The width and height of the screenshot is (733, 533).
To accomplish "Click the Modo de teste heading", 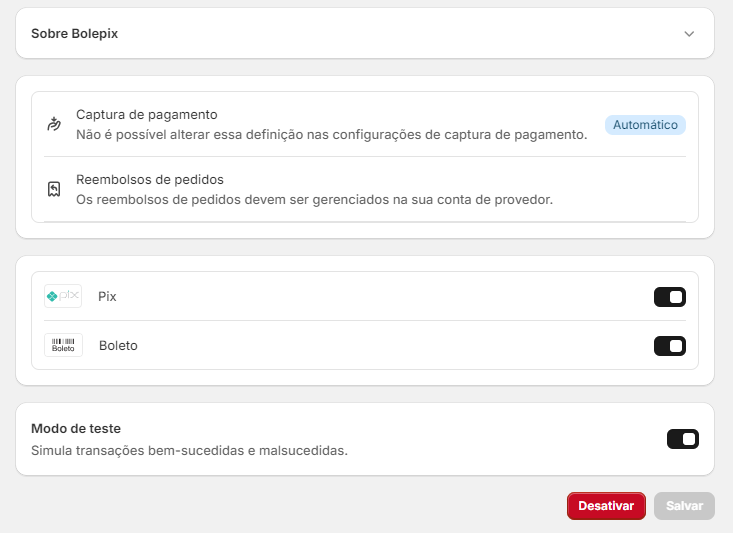I will [x=76, y=428].
